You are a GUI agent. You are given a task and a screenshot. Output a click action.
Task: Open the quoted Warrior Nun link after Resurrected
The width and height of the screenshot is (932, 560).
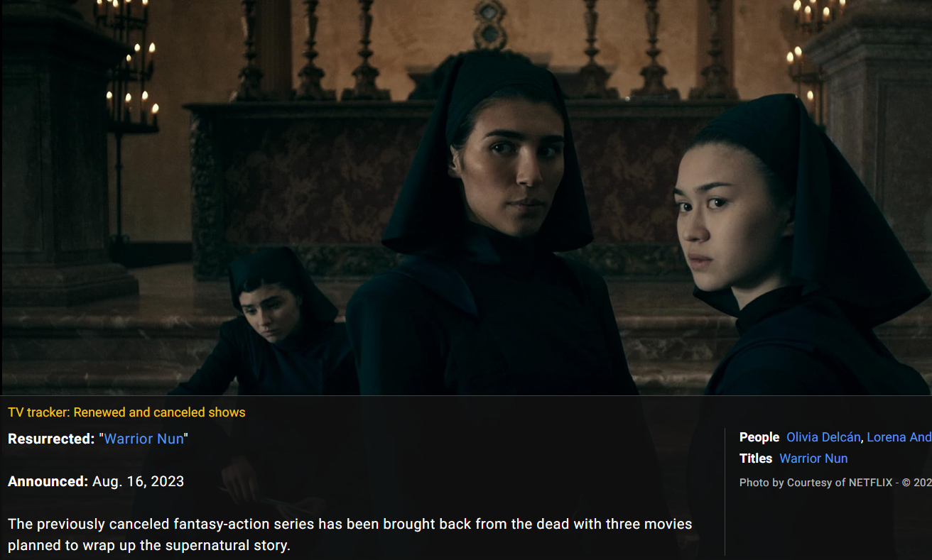coord(144,439)
